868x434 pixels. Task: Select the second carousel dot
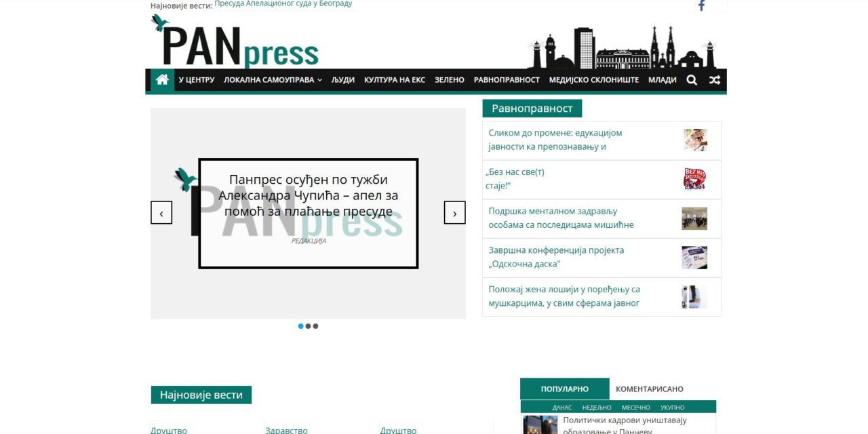(x=308, y=326)
